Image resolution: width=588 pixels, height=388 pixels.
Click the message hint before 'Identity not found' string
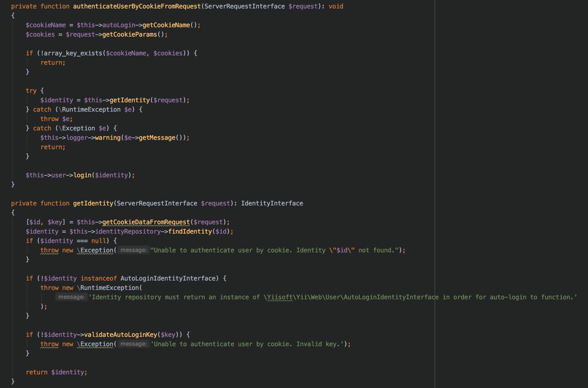tap(134, 250)
